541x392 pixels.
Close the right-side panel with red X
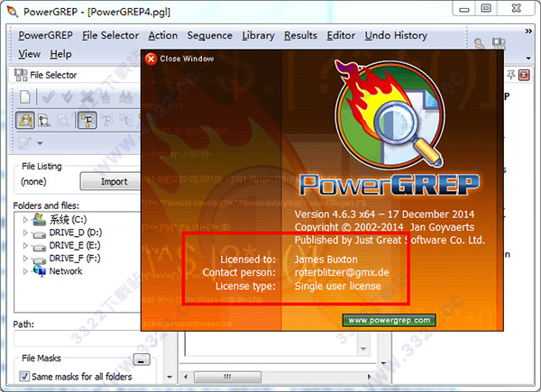pos(524,75)
